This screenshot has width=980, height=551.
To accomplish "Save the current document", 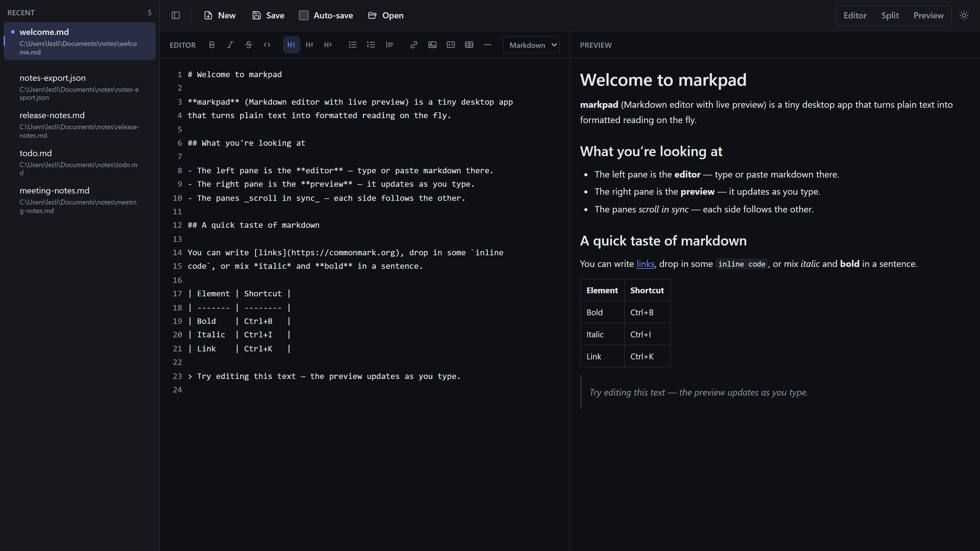I will [268, 16].
